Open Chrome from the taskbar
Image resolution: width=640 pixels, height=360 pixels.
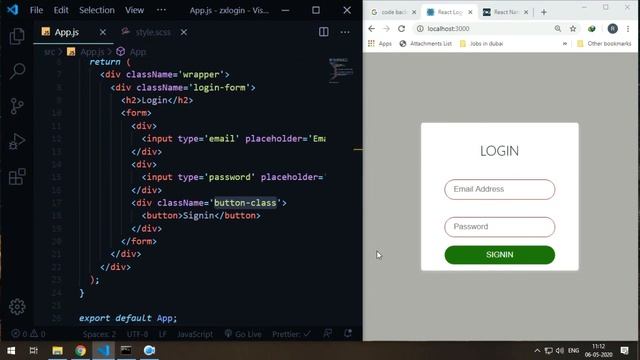[x=80, y=351]
